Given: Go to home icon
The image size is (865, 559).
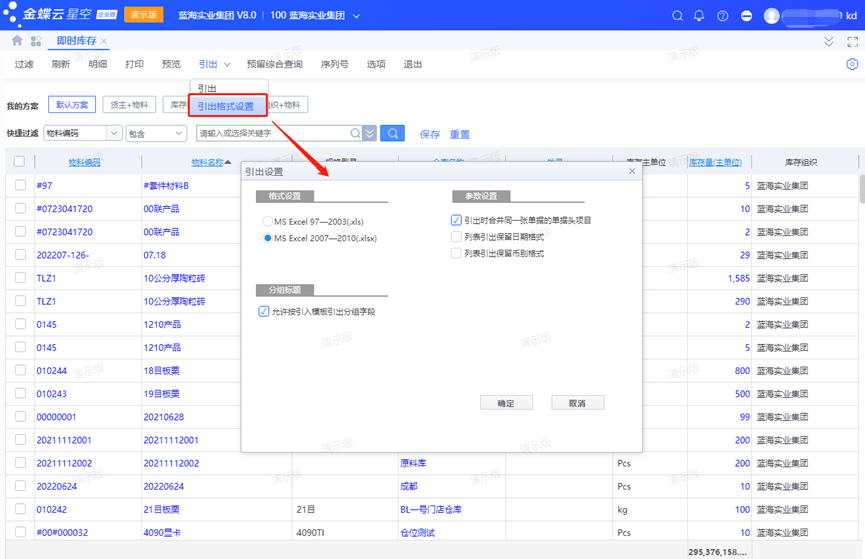Looking at the screenshot, I should [17, 40].
